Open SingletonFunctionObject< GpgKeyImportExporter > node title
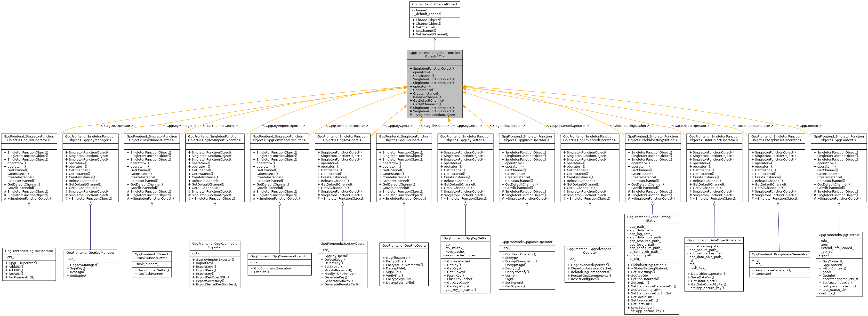The height and width of the screenshot is (316, 868). (215, 138)
